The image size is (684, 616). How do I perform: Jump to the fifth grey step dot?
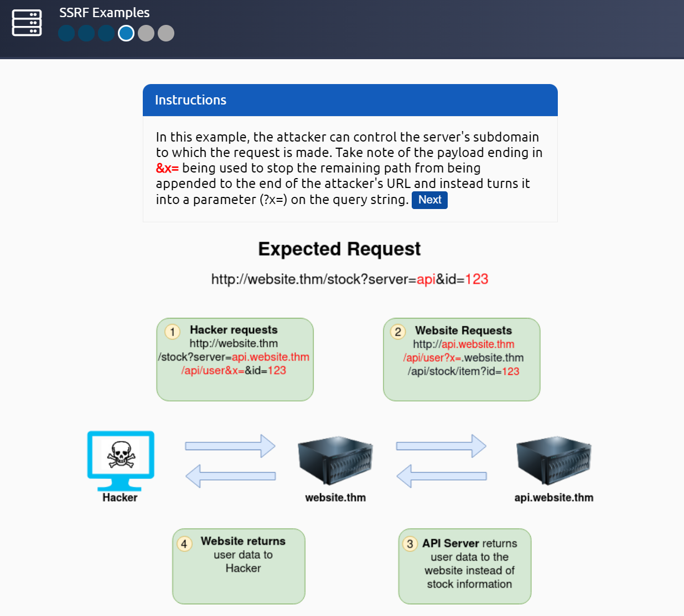click(146, 33)
